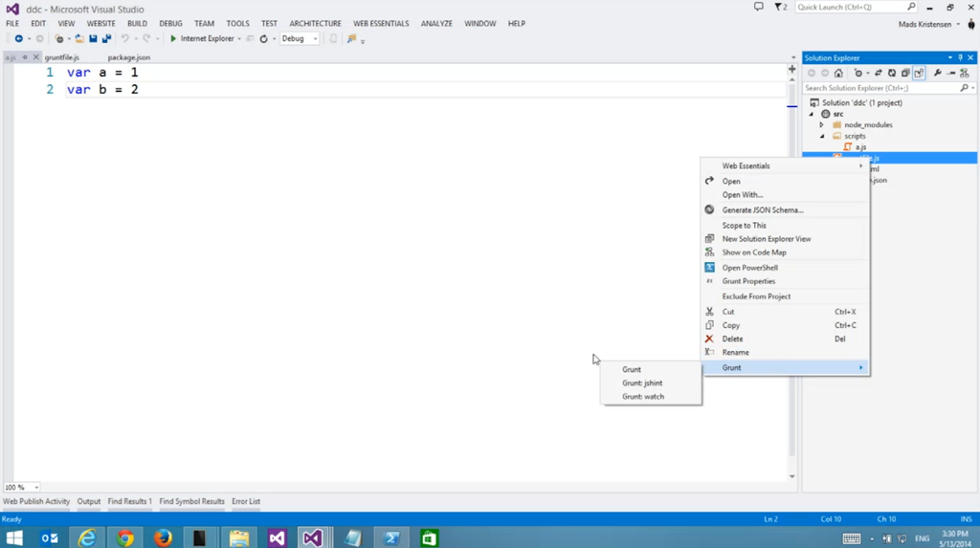980x548 pixels.
Task: Open the Output tab
Action: 89,501
